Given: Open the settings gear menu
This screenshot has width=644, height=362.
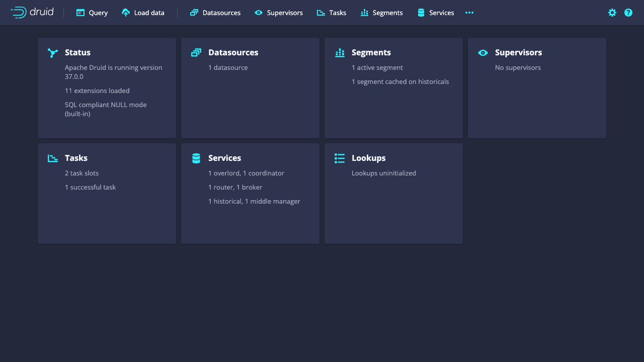Looking at the screenshot, I should [612, 13].
